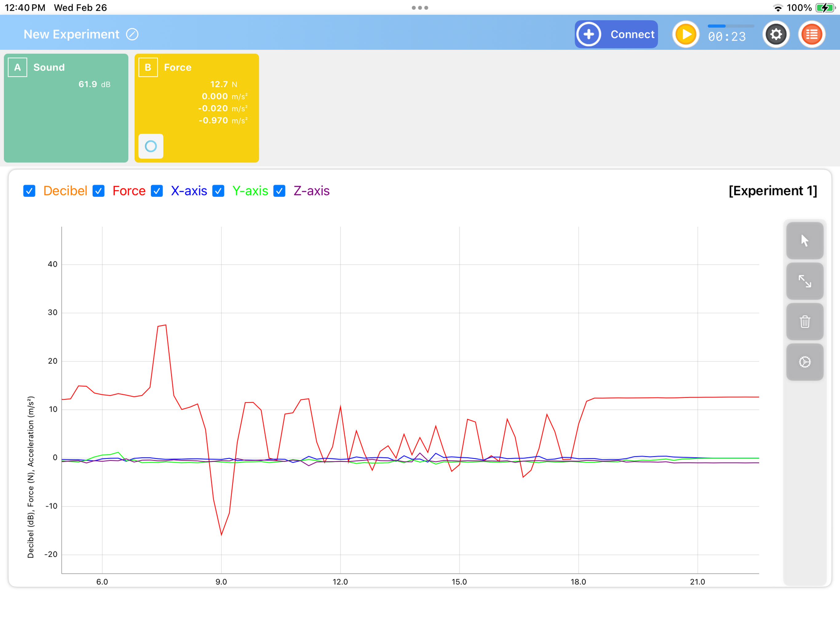This screenshot has width=840, height=630.
Task: Toggle the Z-axis series checkbox
Action: click(x=279, y=191)
